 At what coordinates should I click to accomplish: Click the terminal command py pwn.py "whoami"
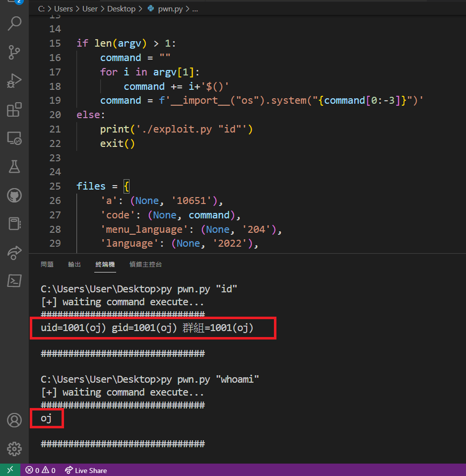pyautogui.click(x=210, y=379)
